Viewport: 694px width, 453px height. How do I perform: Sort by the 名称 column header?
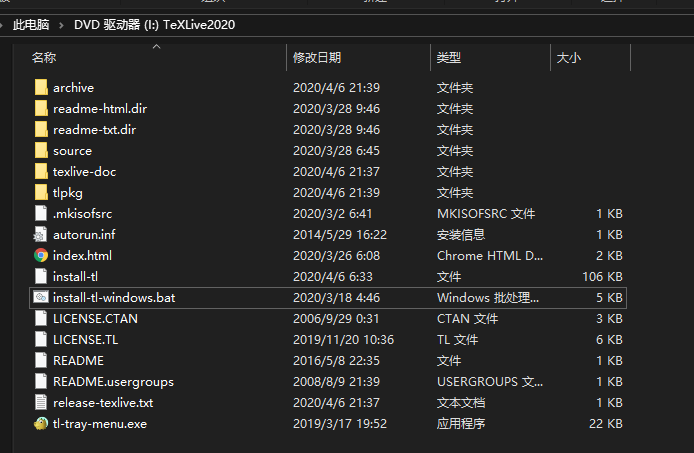(x=44, y=58)
